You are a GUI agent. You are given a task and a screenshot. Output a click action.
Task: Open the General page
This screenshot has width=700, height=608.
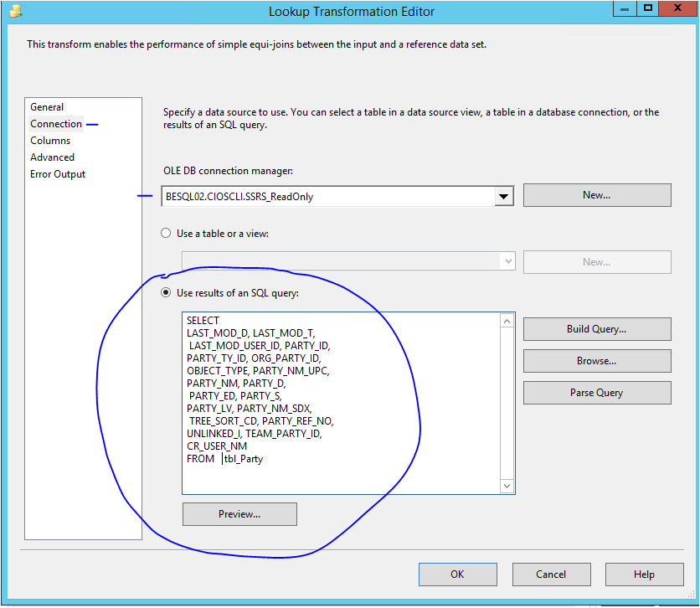tap(47, 107)
